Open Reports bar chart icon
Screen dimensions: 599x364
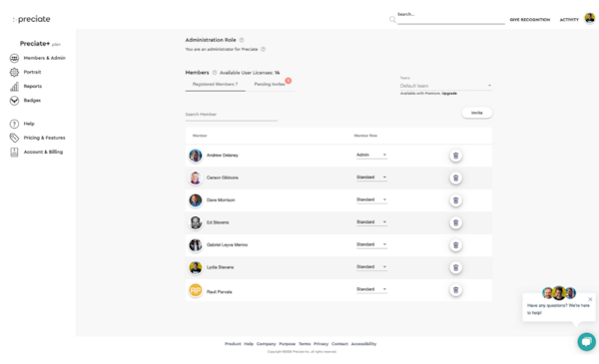[14, 86]
